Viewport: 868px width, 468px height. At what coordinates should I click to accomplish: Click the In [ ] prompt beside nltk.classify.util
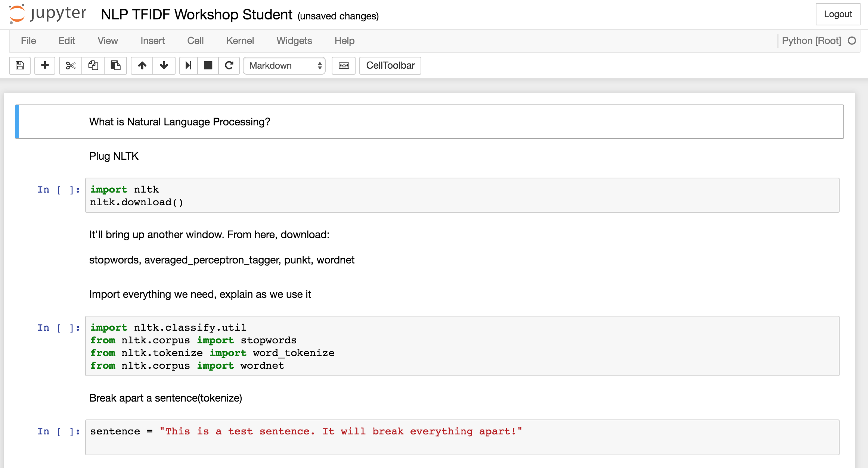(58, 328)
